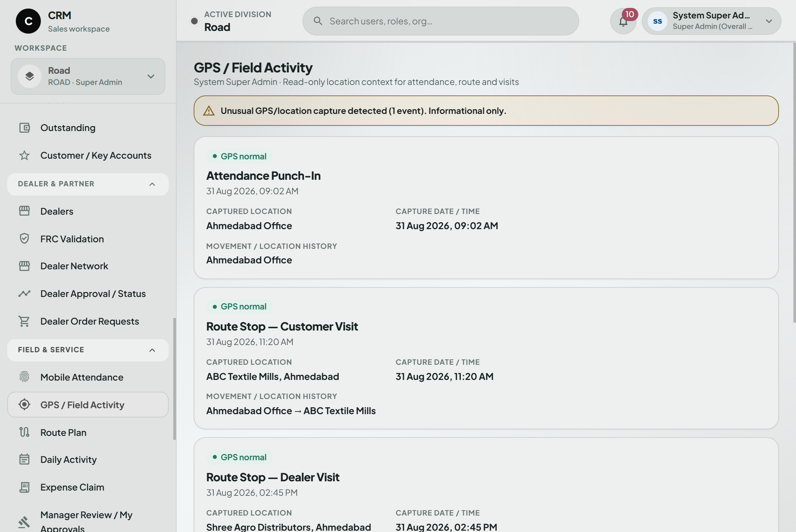Click the Mobile Attendance fingerprint icon

pyautogui.click(x=24, y=377)
